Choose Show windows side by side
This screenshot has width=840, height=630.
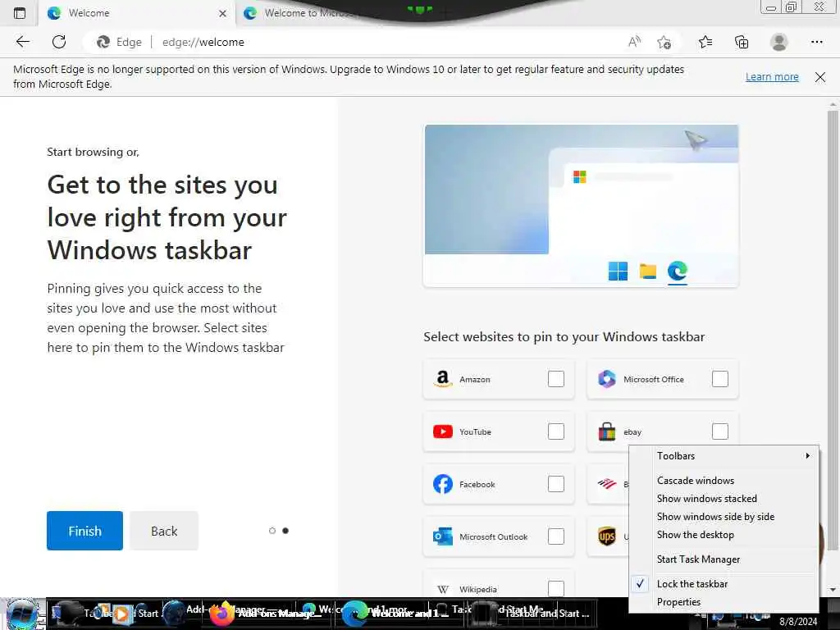coord(724,517)
